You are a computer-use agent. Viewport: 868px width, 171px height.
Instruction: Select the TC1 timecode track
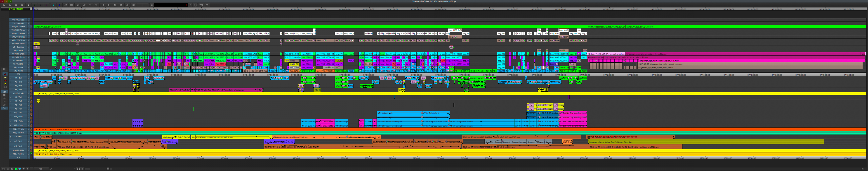19,74
